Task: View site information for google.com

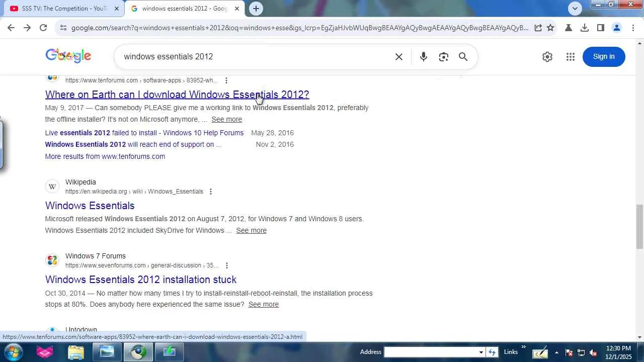Action: pos(63,28)
